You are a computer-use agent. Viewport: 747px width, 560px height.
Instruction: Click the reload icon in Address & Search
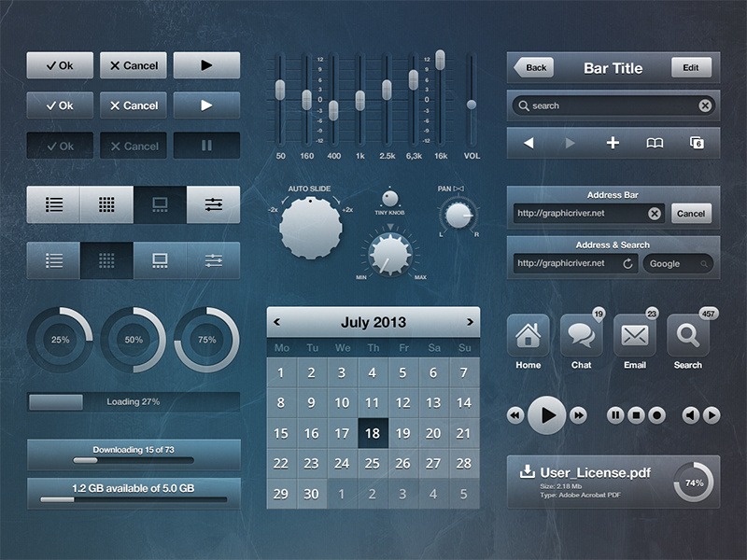point(627,263)
